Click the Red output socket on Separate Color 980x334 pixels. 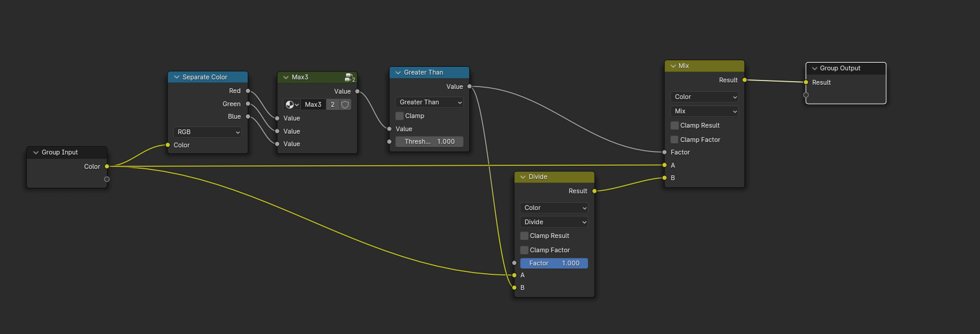click(x=248, y=91)
